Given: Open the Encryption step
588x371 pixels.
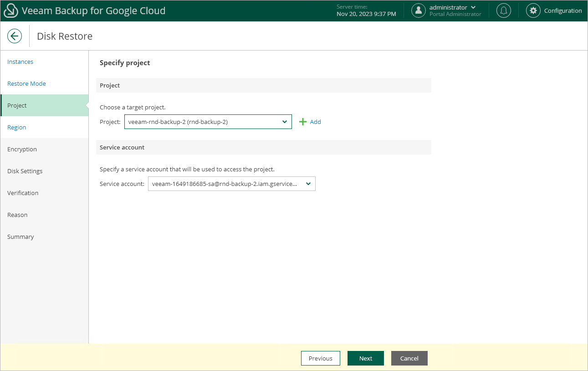Looking at the screenshot, I should [x=44, y=149].
